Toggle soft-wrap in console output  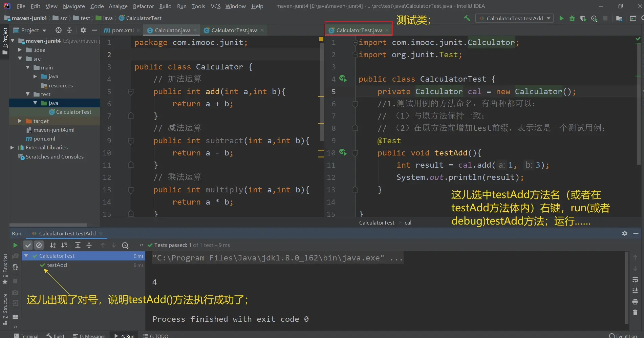pos(635,280)
